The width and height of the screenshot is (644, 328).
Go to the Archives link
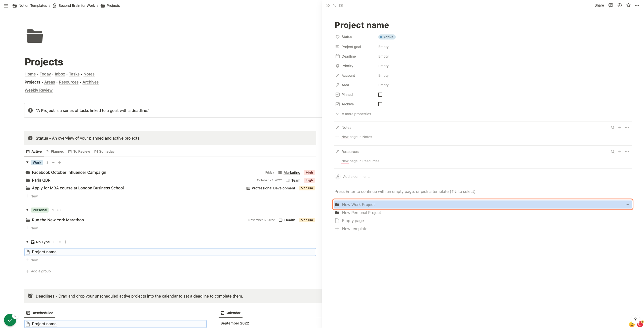tap(91, 82)
